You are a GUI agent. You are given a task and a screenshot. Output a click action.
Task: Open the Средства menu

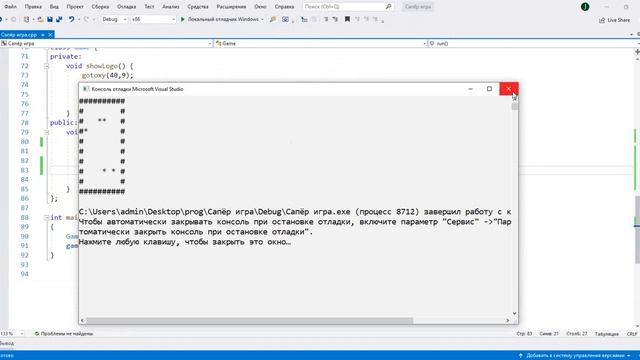tap(198, 7)
